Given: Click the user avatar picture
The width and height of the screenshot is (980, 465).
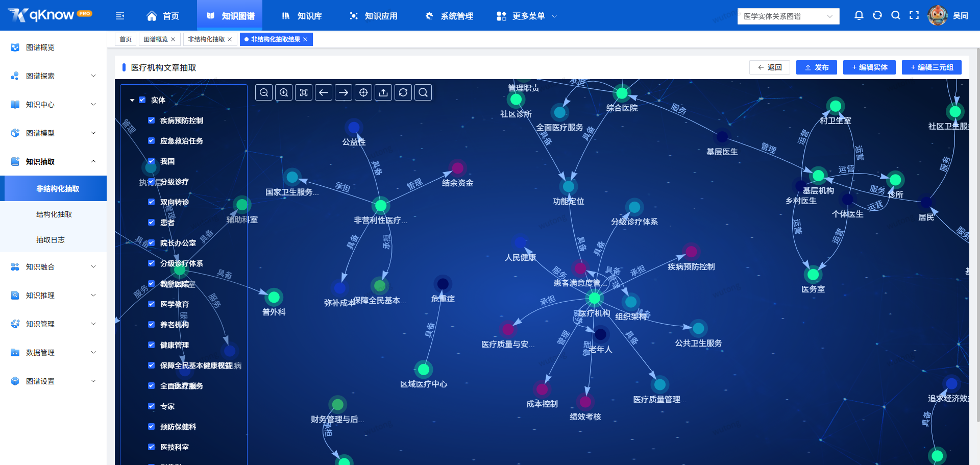Looking at the screenshot, I should pyautogui.click(x=938, y=15).
